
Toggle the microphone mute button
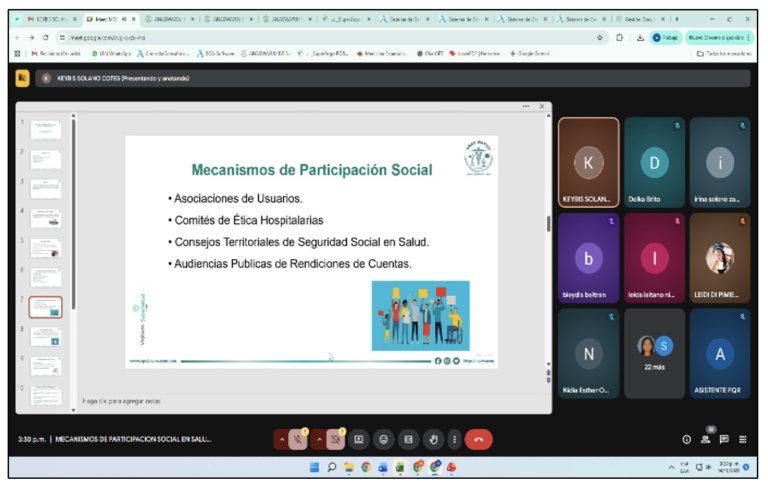tap(298, 439)
